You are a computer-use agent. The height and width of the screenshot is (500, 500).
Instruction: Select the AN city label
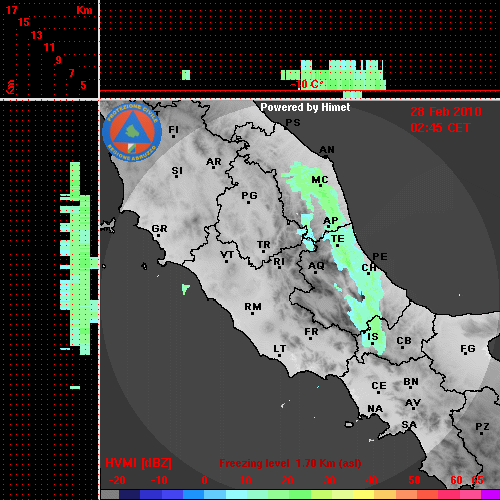(x=327, y=150)
